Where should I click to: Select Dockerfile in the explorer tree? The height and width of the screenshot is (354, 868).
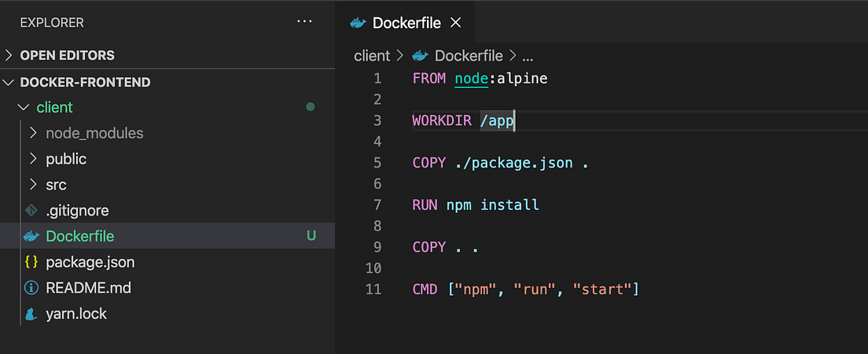(79, 237)
